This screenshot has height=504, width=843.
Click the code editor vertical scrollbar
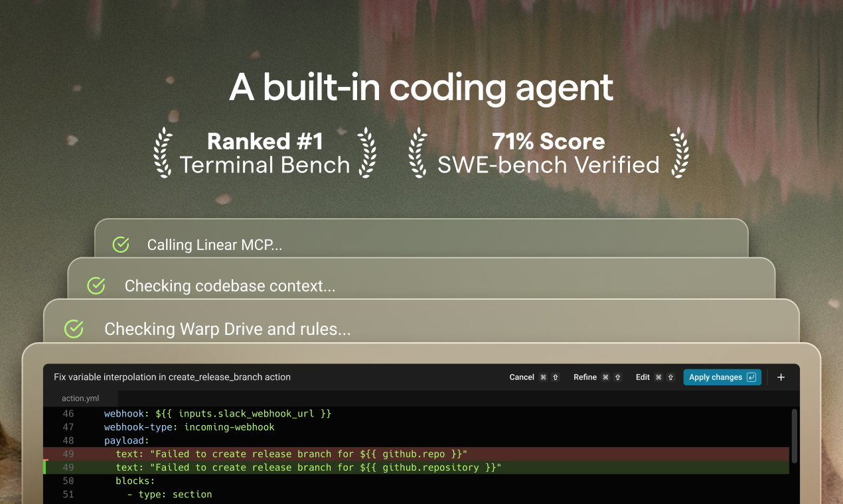pos(793,438)
